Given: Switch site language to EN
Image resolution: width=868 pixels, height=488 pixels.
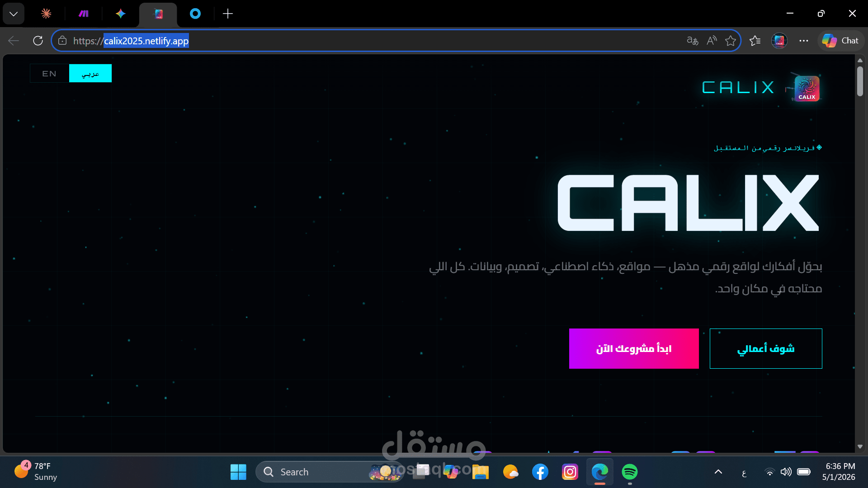Looking at the screenshot, I should click(49, 73).
